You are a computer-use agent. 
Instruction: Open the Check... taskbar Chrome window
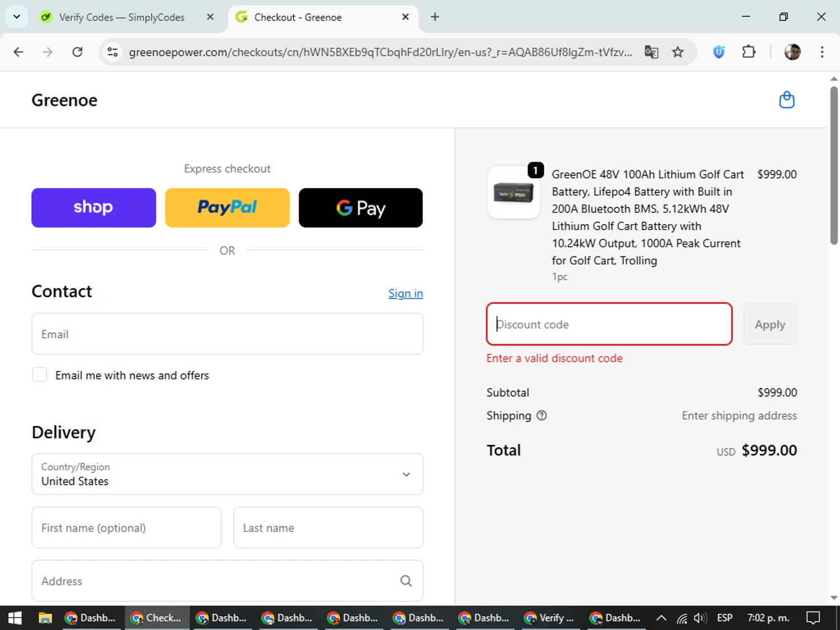[157, 618]
